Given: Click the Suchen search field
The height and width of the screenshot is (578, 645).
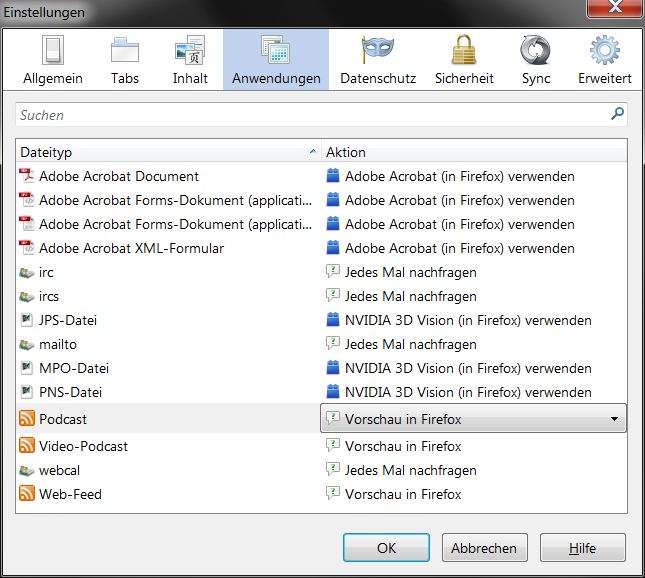Looking at the screenshot, I should tap(321, 115).
